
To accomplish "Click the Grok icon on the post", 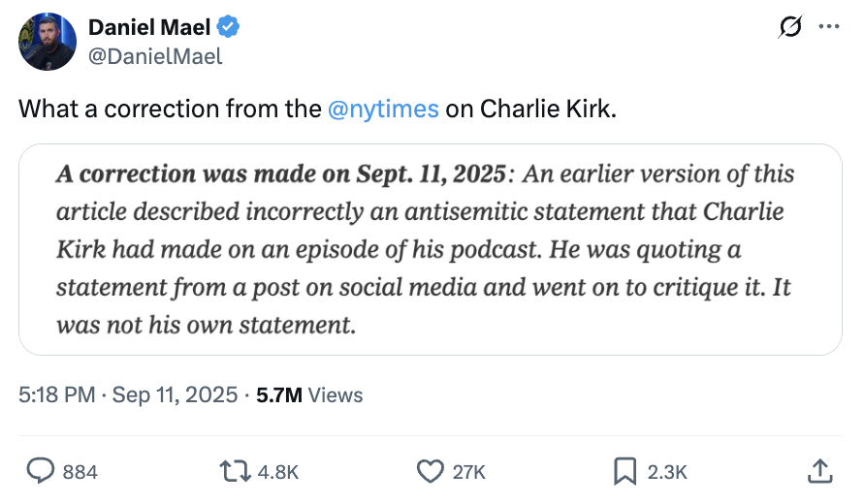I will pyautogui.click(x=791, y=28).
